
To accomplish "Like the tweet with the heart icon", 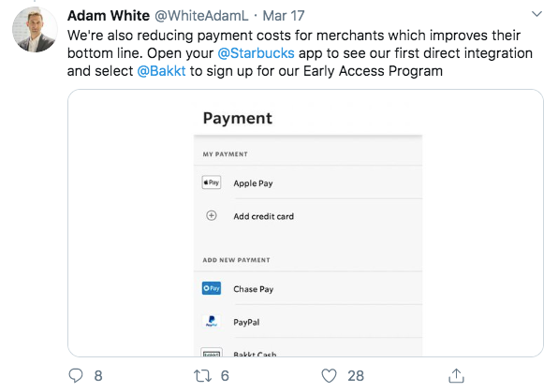I will pyautogui.click(x=329, y=376).
